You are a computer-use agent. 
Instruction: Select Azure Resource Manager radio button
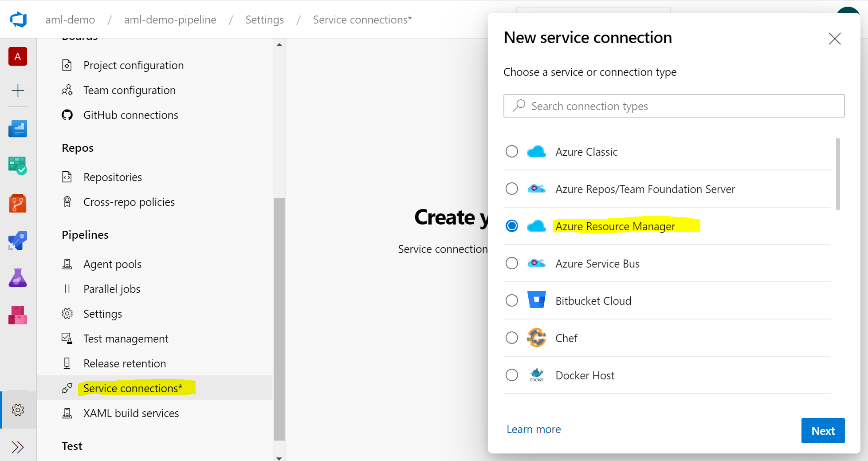coord(512,226)
